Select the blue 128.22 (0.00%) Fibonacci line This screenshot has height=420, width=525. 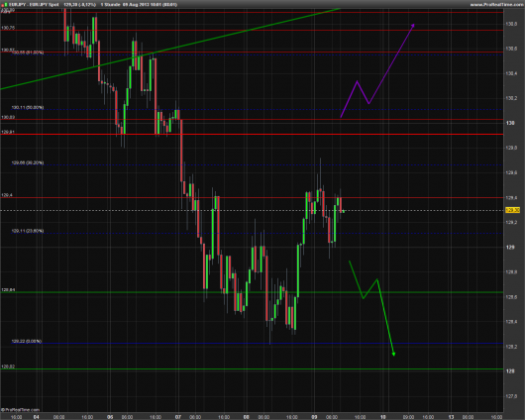[258, 344]
